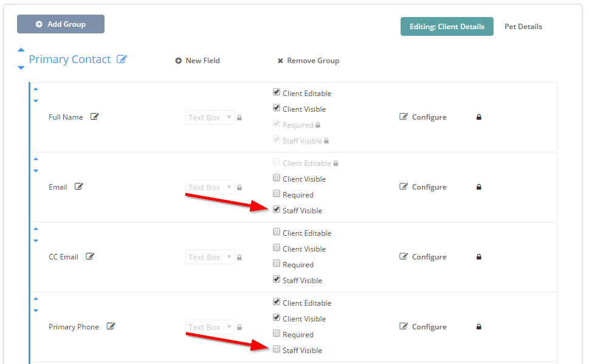This screenshot has width=589, height=364.
Task: Click the Email field label
Action: coord(58,187)
